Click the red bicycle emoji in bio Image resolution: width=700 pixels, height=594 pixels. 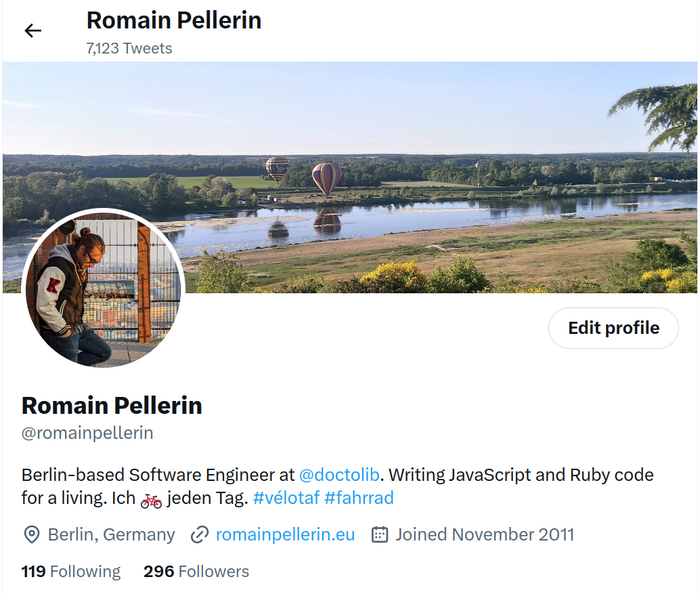(151, 500)
